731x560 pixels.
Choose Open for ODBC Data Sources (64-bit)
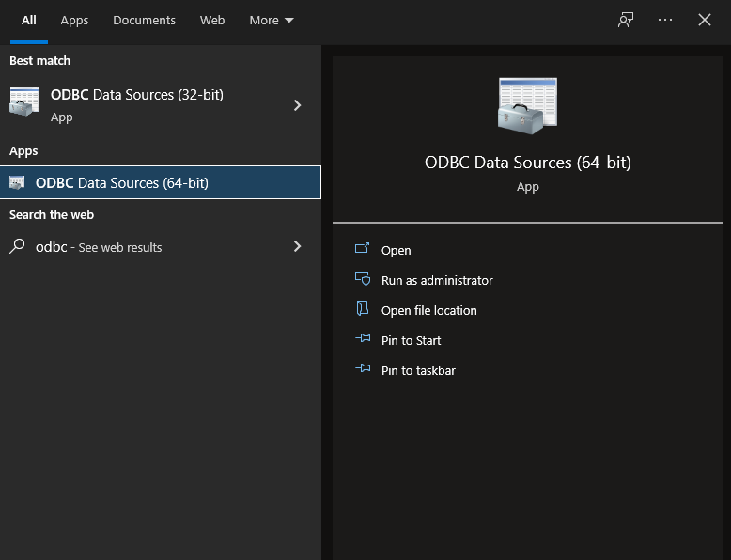click(x=396, y=250)
